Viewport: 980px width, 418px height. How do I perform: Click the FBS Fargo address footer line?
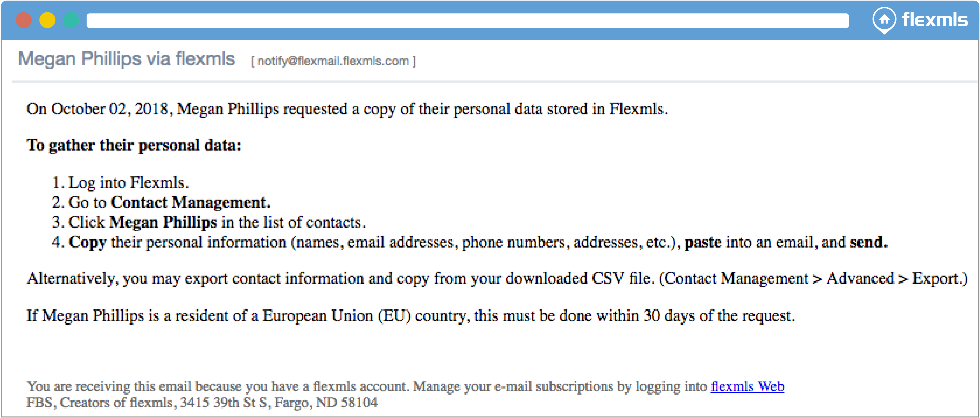tap(202, 402)
